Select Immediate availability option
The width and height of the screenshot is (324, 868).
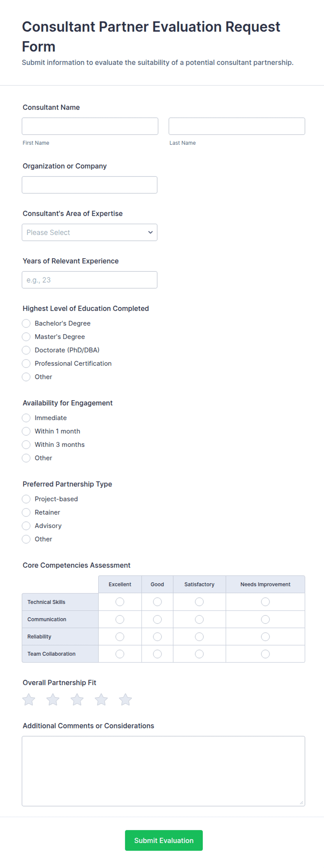coord(26,418)
